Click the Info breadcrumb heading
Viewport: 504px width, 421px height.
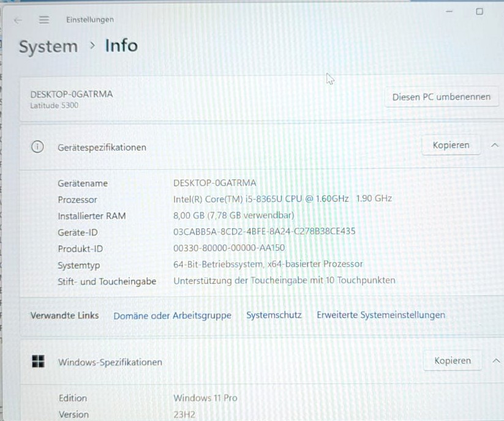pyautogui.click(x=121, y=46)
